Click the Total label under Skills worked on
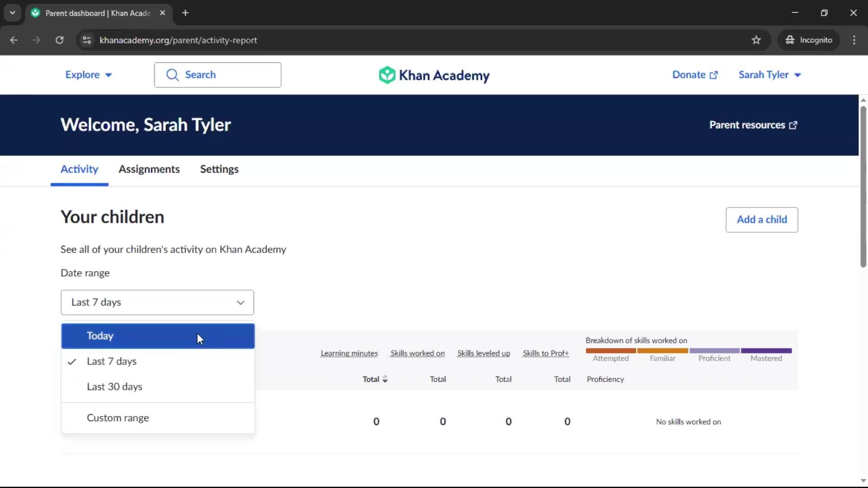Image resolution: width=868 pixels, height=488 pixels. 438,379
